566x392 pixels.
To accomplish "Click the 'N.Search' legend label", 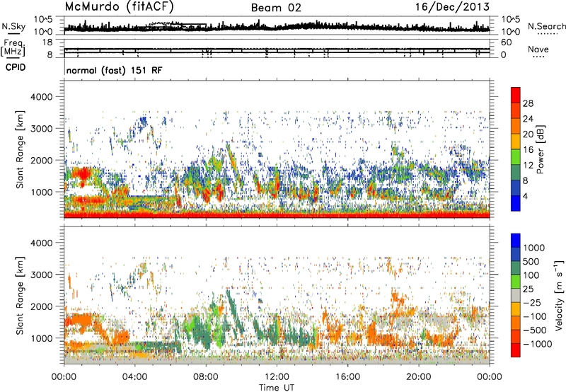I will click(x=546, y=26).
